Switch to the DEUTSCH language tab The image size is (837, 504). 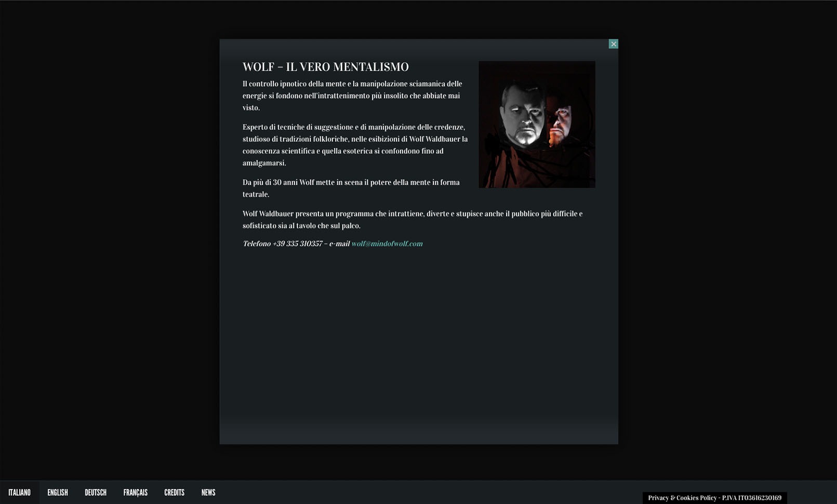96,493
